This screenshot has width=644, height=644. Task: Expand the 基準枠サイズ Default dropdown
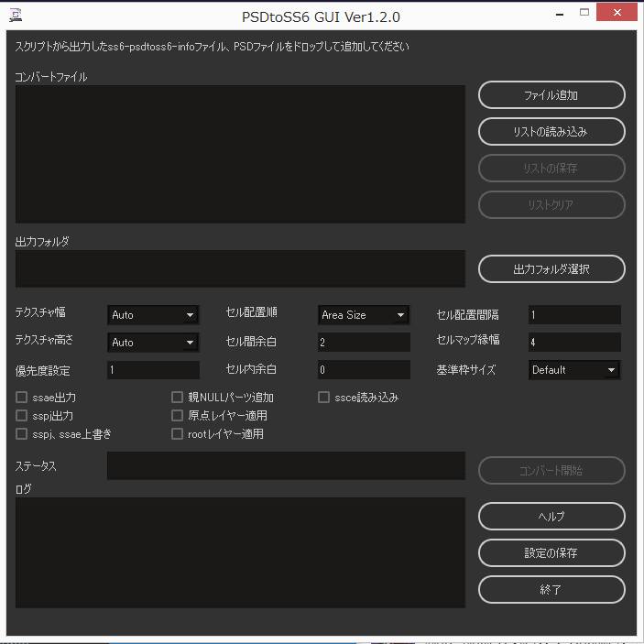pyautogui.click(x=574, y=370)
